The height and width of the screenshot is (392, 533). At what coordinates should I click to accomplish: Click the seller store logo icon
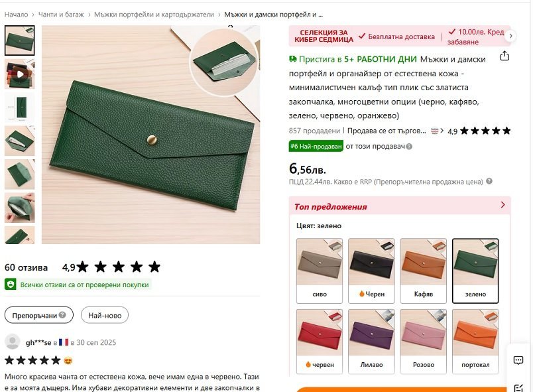click(x=435, y=131)
